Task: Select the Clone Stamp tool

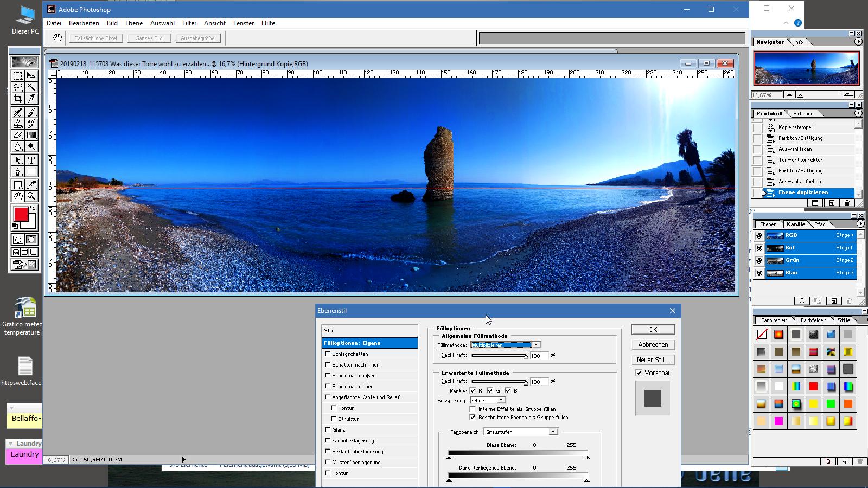Action: click(x=18, y=124)
